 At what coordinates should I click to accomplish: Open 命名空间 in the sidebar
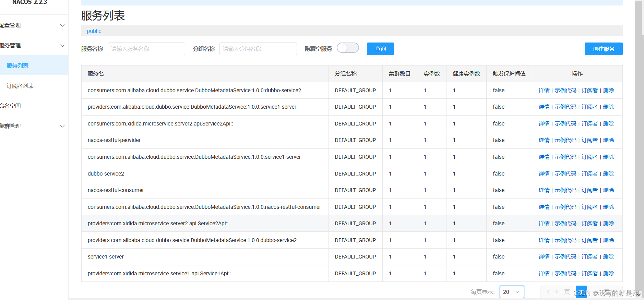tap(10, 106)
